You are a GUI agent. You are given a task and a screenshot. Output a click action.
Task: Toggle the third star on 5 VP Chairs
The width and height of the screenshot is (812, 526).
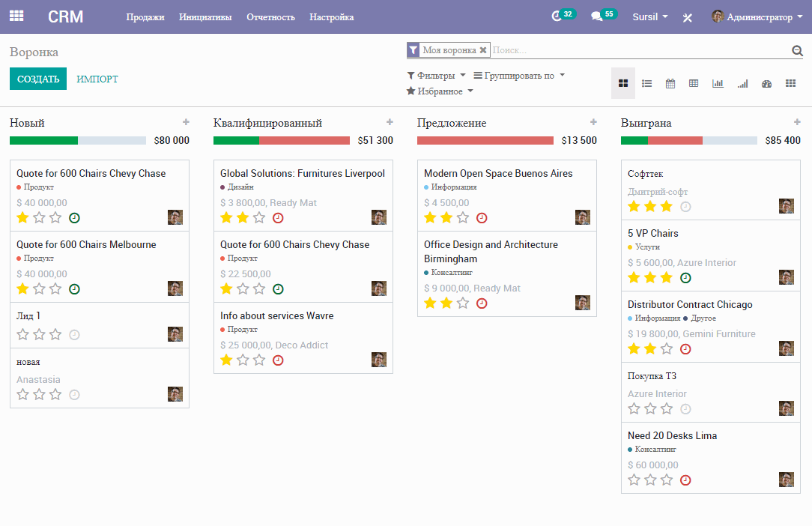coord(664,277)
